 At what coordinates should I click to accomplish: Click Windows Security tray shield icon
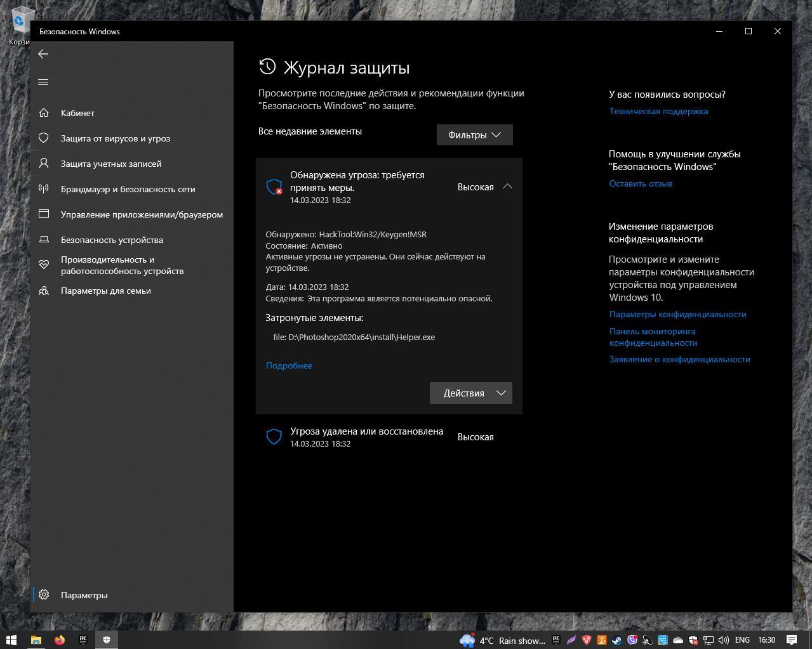[693, 640]
